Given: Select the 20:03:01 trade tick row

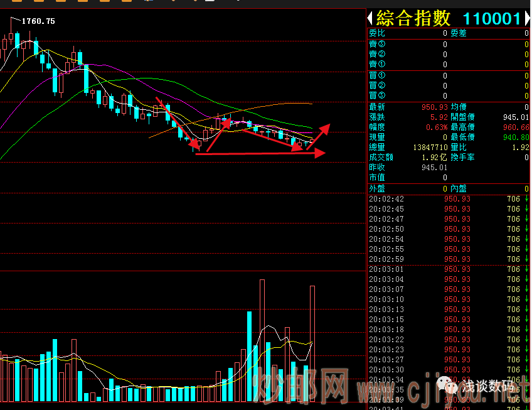Looking at the screenshot, I should point(448,269).
